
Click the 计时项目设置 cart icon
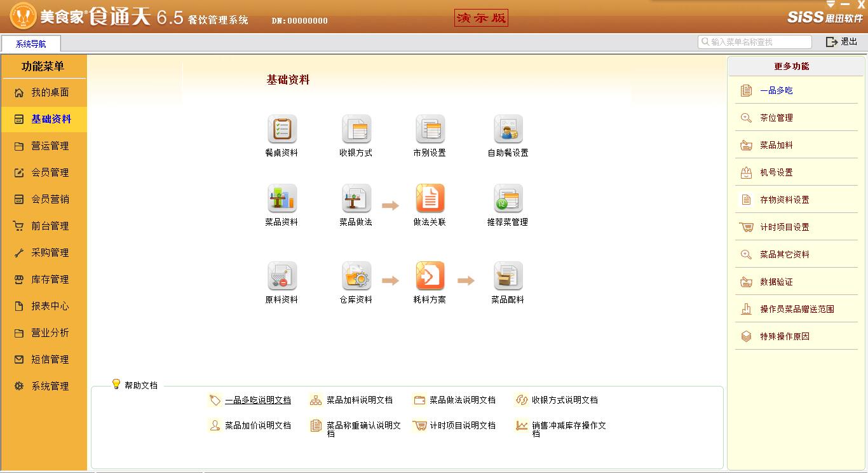coord(747,227)
